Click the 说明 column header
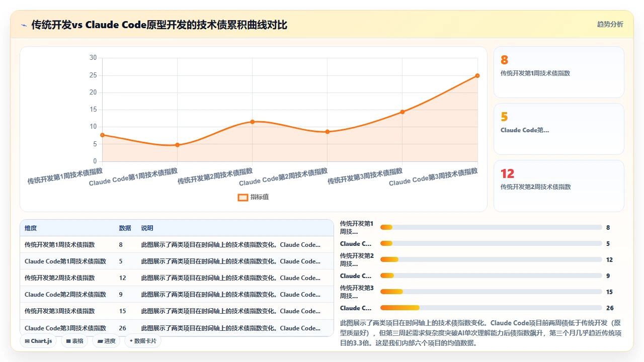This screenshot has width=644, height=362. point(147,228)
